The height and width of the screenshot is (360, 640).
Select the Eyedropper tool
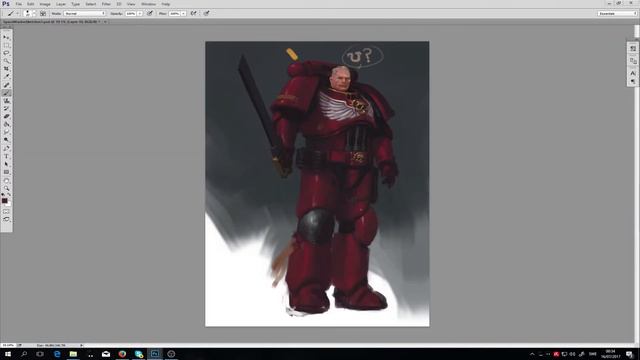(x=6, y=76)
